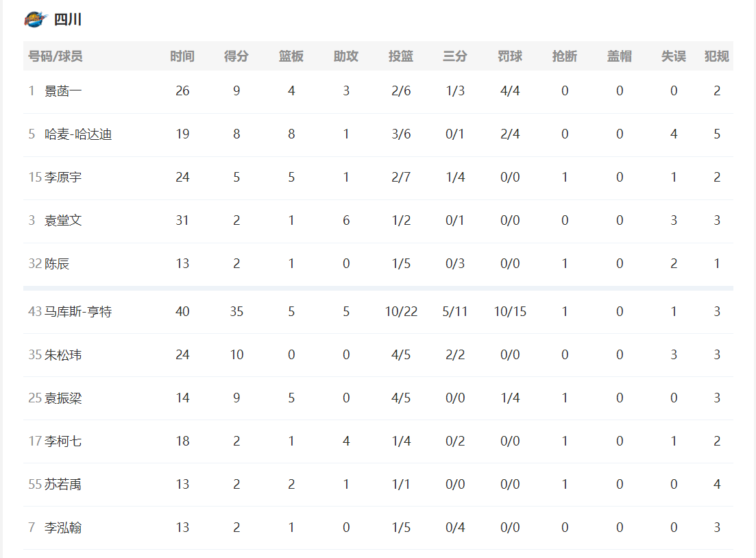Click the 得分 column header
756x558 pixels.
236,56
